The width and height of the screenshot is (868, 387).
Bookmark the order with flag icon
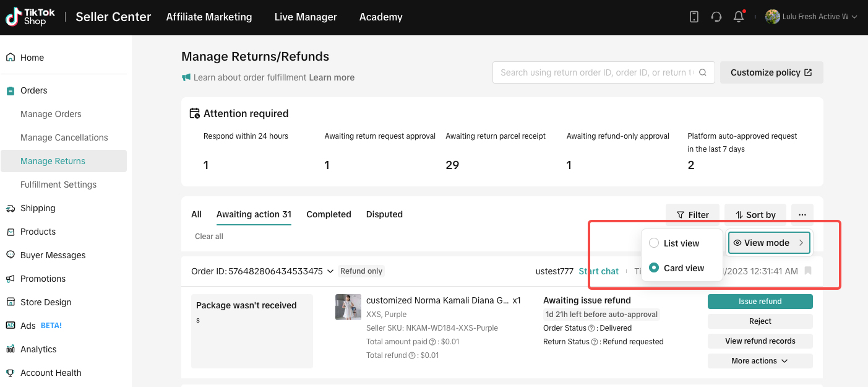coord(808,271)
